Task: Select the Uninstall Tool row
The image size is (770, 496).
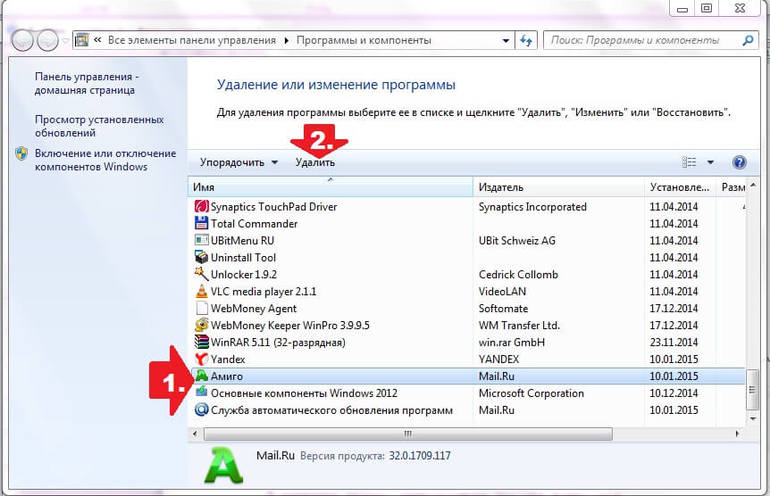Action: point(467,257)
